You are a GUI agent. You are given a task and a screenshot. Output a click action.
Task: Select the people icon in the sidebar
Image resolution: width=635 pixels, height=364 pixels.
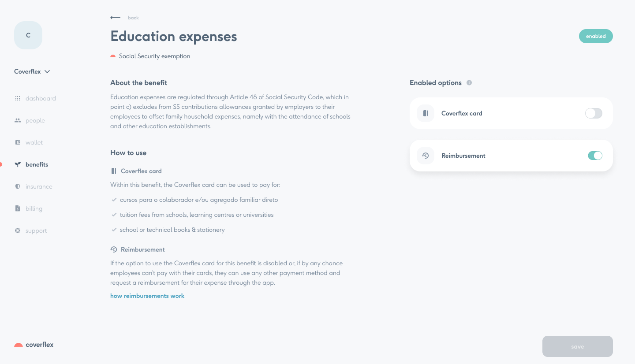pyautogui.click(x=18, y=120)
